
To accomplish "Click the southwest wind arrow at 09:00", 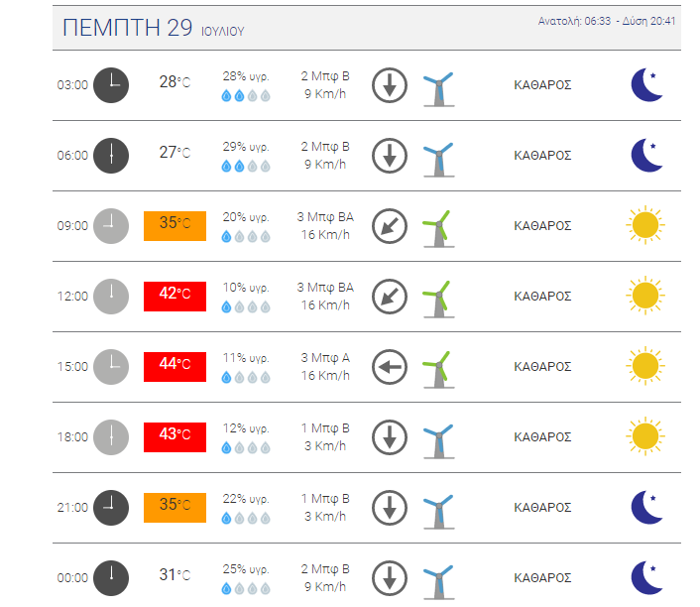I will point(390,226).
